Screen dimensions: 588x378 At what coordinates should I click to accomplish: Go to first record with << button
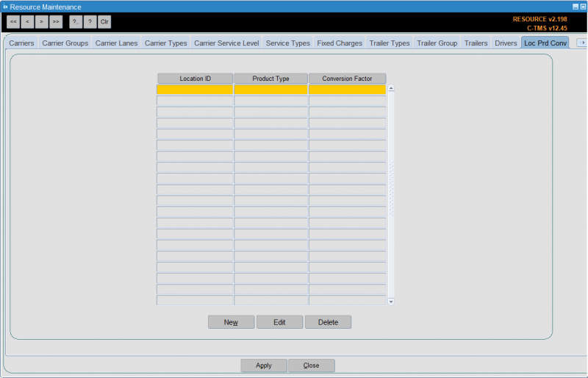click(13, 22)
